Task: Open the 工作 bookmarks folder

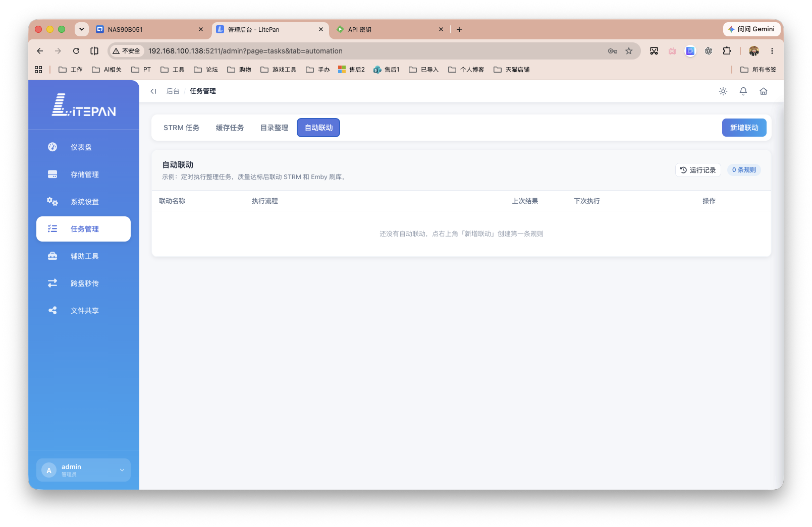Action: pyautogui.click(x=71, y=70)
